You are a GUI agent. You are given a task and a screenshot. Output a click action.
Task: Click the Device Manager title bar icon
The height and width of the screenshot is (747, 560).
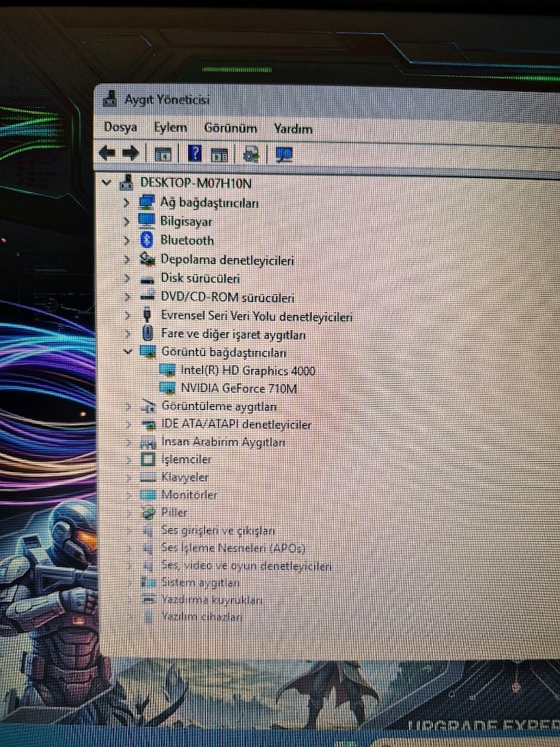click(110, 98)
